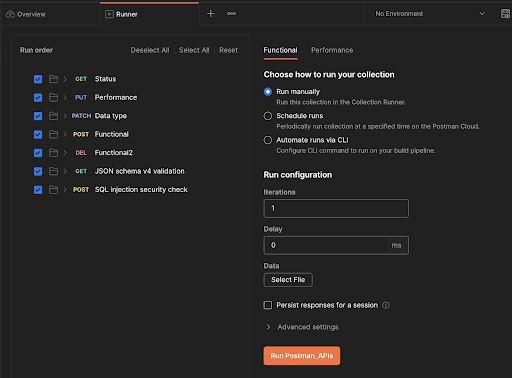Viewport: 512px width, 378px height.
Task: Uncheck the Functional request checkbox
Action: 38,134
